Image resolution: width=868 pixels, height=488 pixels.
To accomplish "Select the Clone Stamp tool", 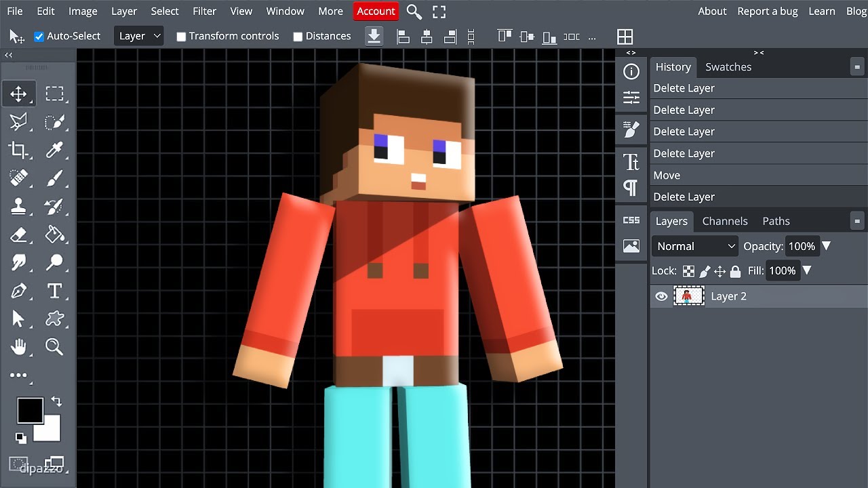I will (18, 207).
